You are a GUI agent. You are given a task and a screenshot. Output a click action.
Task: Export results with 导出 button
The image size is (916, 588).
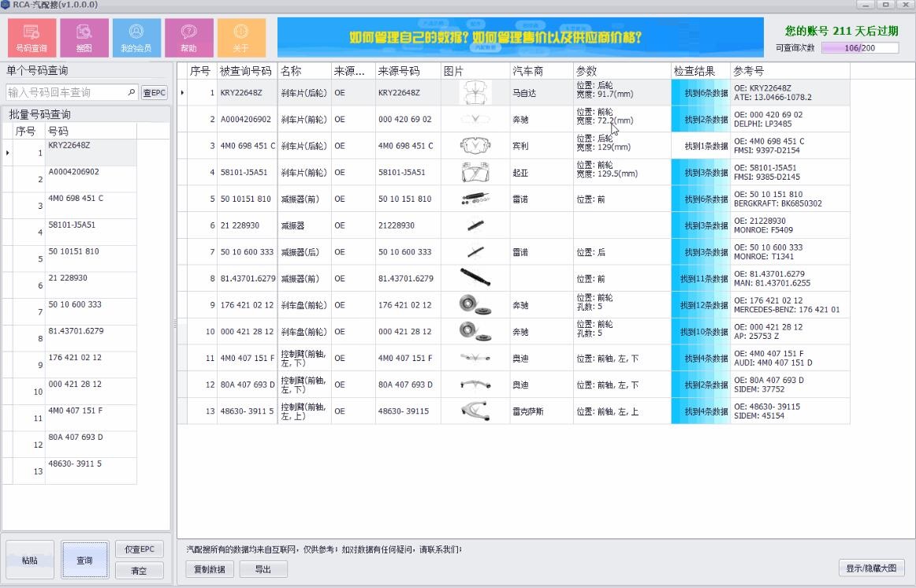[263, 569]
